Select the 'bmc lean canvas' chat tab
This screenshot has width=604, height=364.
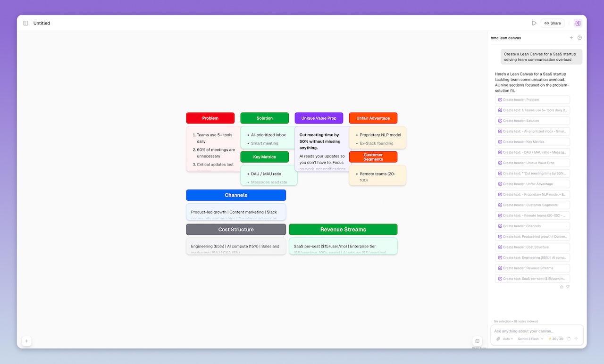pyautogui.click(x=505, y=37)
